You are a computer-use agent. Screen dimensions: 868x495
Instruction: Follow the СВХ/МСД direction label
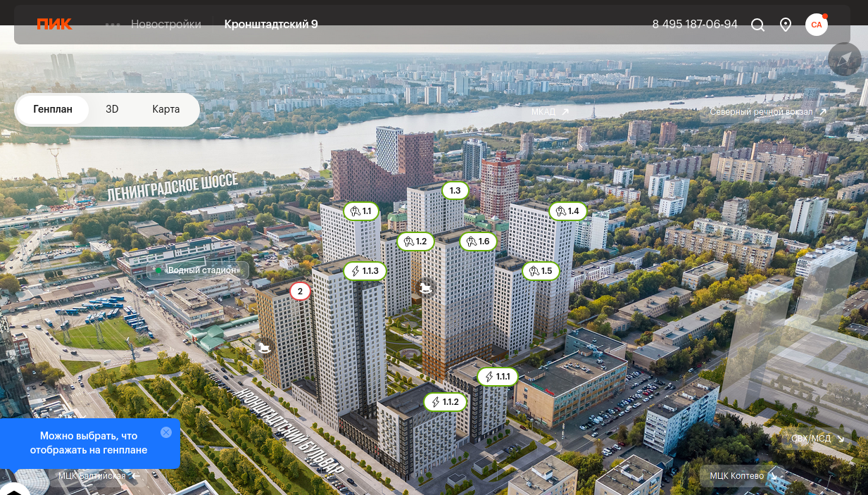pos(817,439)
